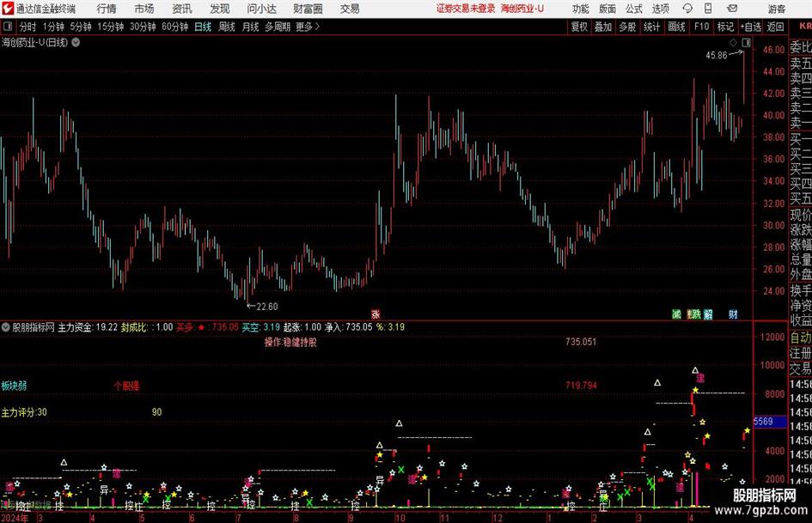The width and height of the screenshot is (812, 523).
Task: Click the blue 财 info tag
Action: click(x=733, y=314)
